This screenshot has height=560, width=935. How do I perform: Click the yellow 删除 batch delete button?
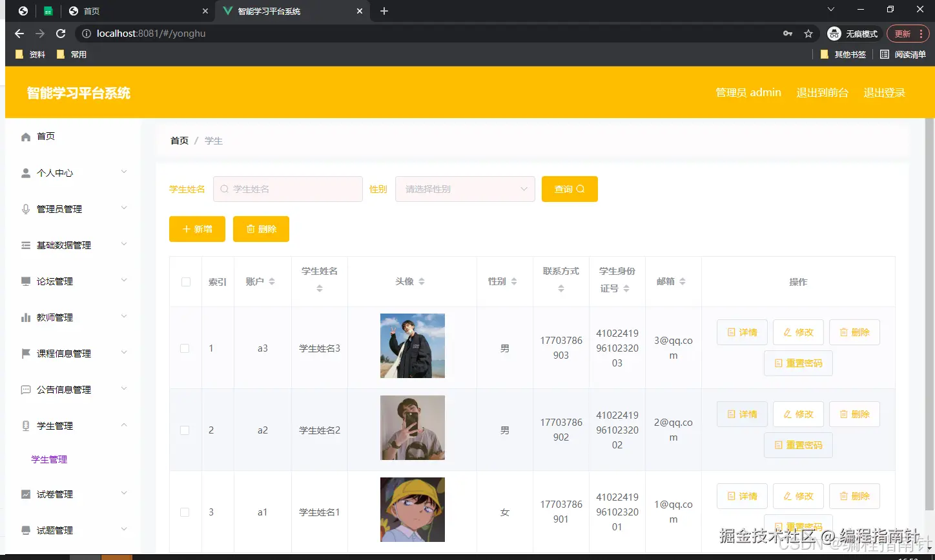(261, 229)
